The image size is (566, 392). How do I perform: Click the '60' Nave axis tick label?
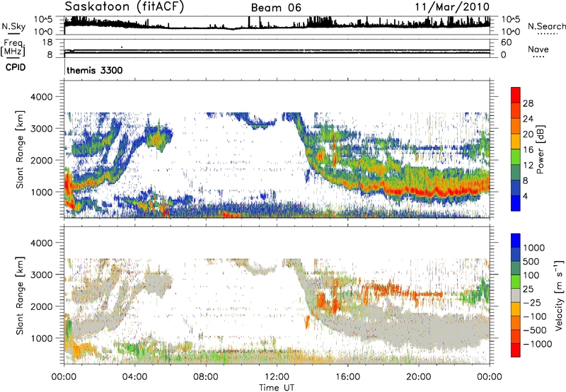(x=506, y=42)
